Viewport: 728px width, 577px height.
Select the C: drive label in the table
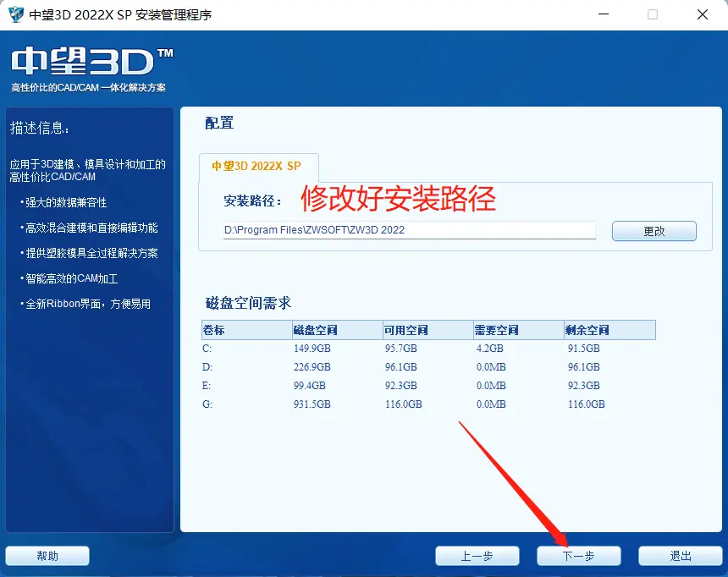[207, 349]
